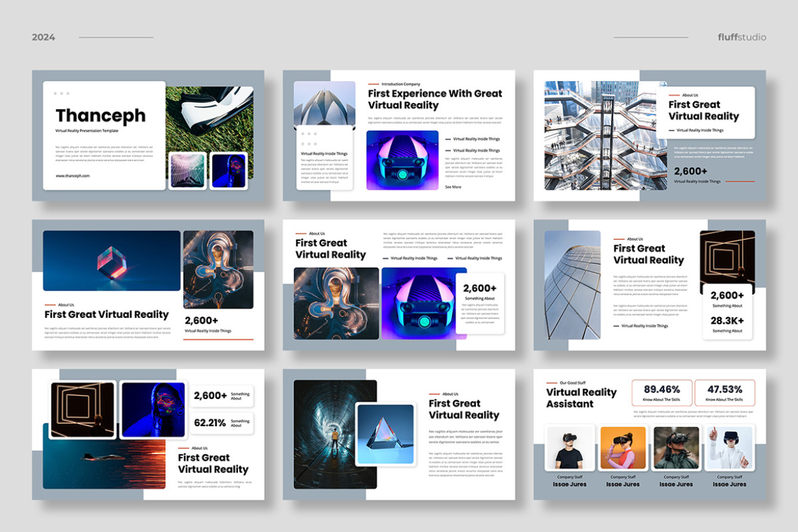The image size is (798, 532).
Task: Click the Introduction Company section label
Action: [400, 84]
